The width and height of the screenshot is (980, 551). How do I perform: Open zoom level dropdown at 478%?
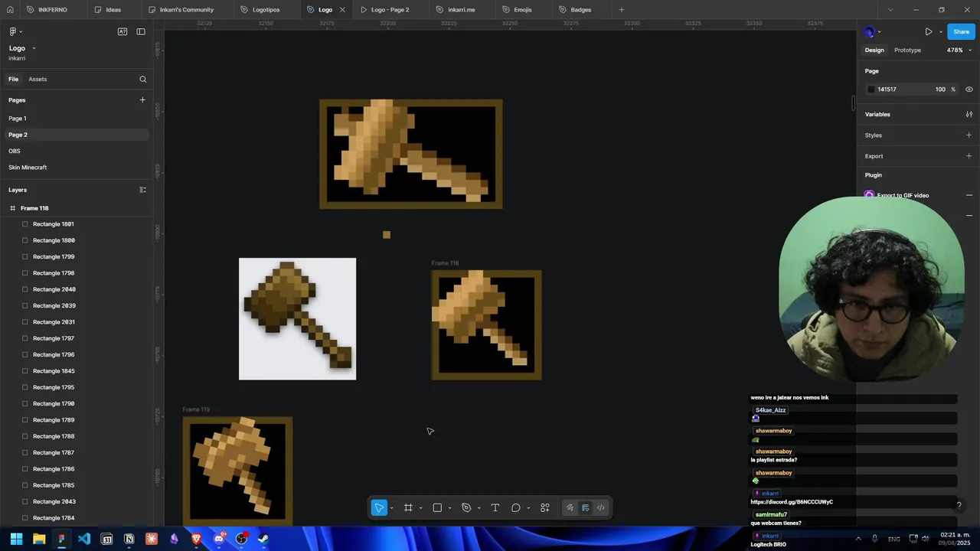click(x=959, y=51)
